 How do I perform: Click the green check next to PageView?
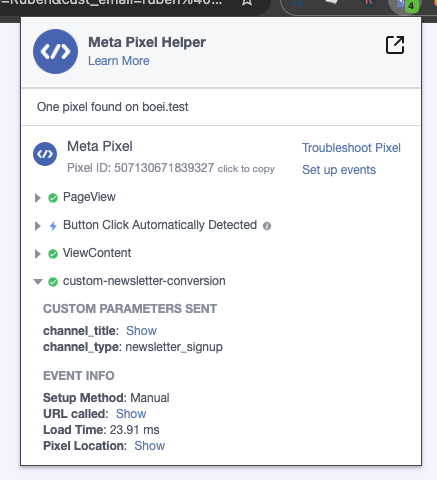(53, 198)
